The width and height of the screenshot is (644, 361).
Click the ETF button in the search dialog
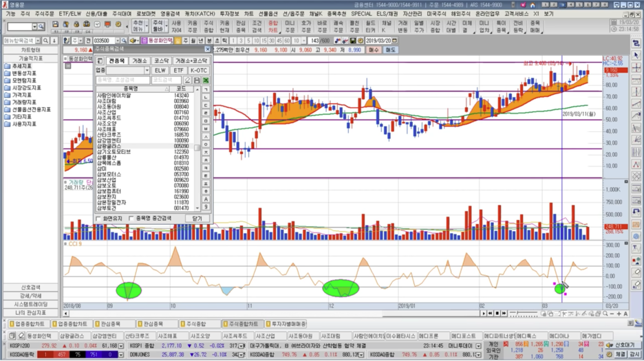[178, 71]
